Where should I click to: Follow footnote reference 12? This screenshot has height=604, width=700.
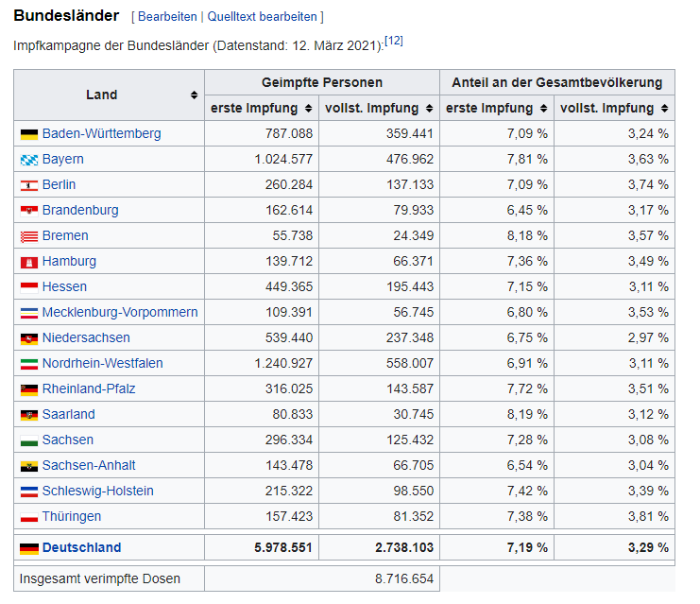tap(394, 42)
